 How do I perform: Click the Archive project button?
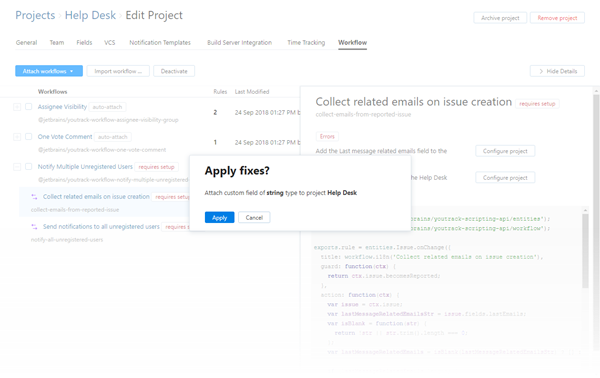click(x=500, y=18)
